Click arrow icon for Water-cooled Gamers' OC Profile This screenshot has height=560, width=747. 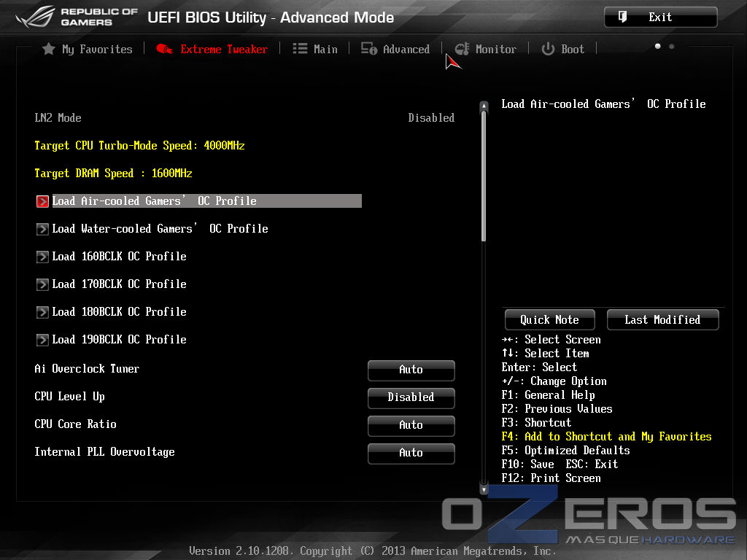tap(42, 229)
